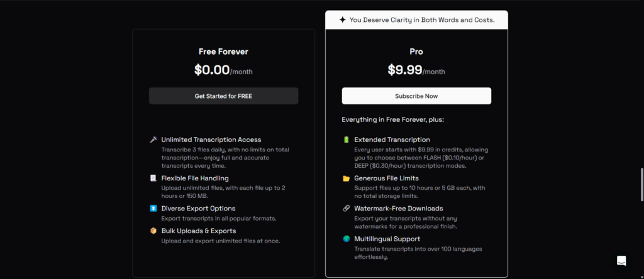This screenshot has width=644, height=279.
Task: Click the sparkle icon in the Pro banner
Action: coord(343,19)
